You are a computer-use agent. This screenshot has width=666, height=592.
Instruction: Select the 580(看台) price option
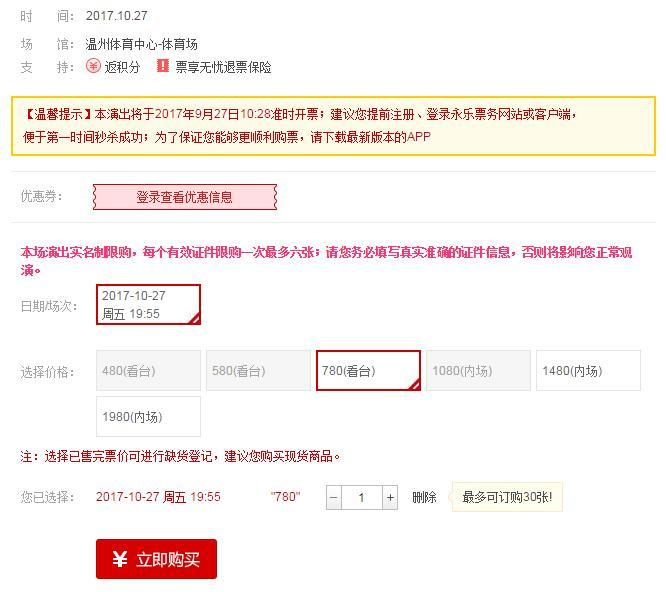click(258, 371)
